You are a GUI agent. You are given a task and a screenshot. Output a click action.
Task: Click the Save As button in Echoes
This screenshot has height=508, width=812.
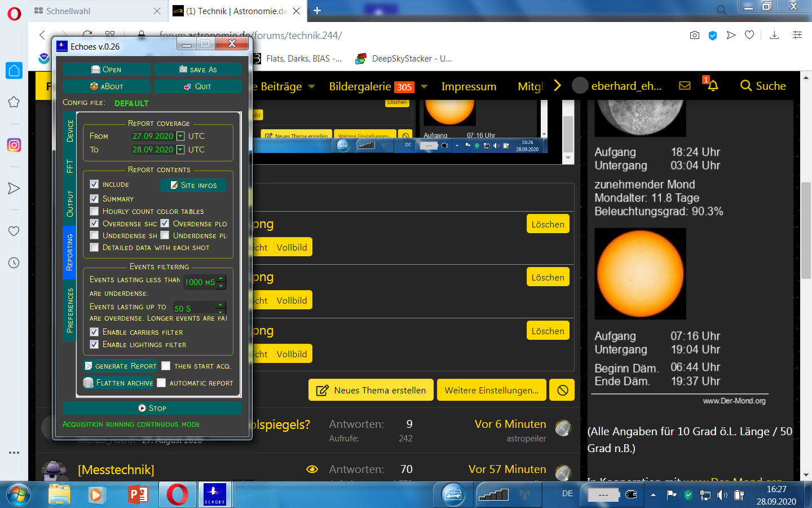(x=198, y=69)
